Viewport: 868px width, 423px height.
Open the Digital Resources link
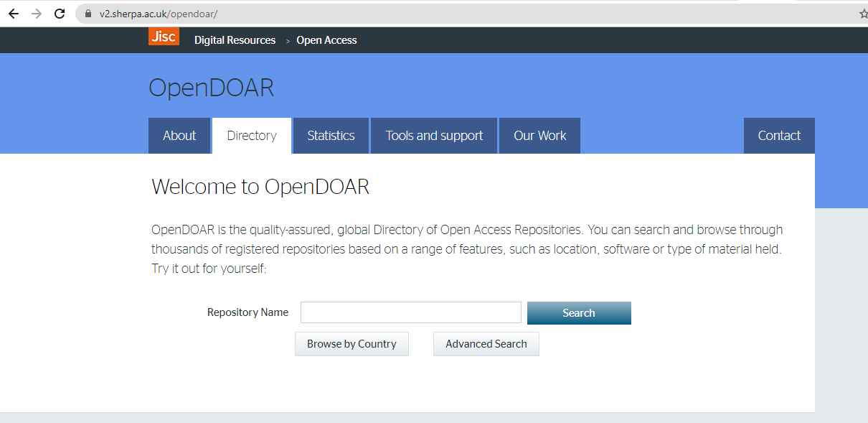235,40
